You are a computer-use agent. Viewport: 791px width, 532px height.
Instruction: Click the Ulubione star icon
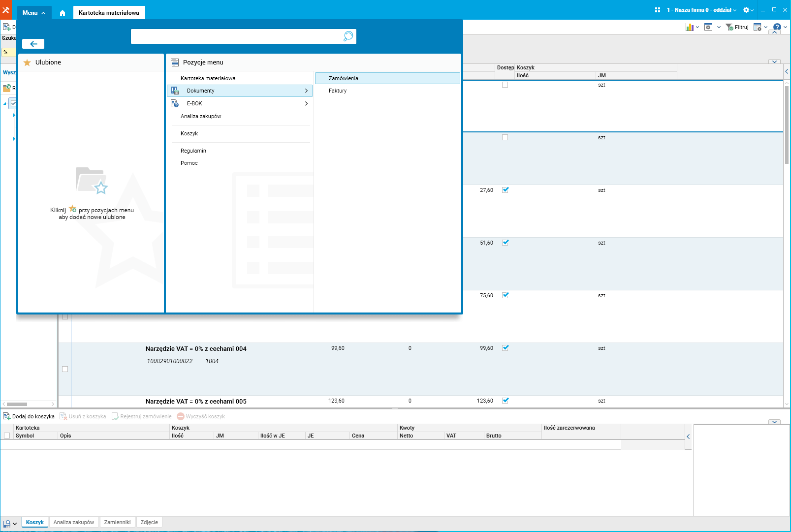tap(27, 63)
